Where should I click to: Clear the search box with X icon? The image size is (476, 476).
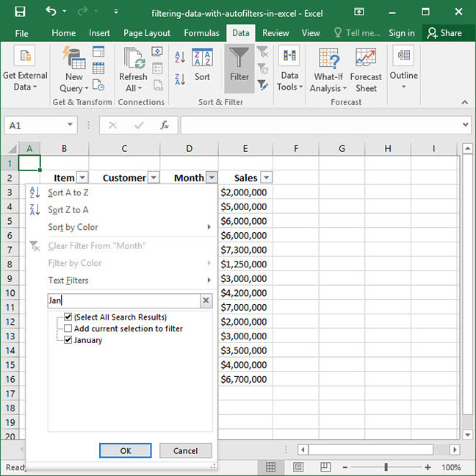tap(206, 300)
